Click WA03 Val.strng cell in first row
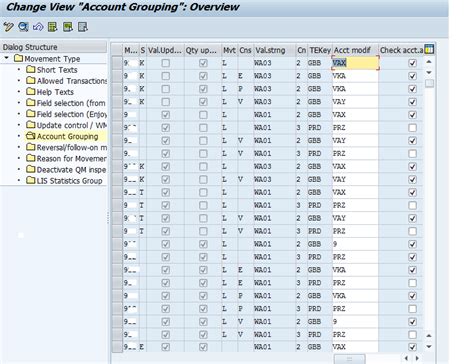474x364 pixels. (275, 63)
